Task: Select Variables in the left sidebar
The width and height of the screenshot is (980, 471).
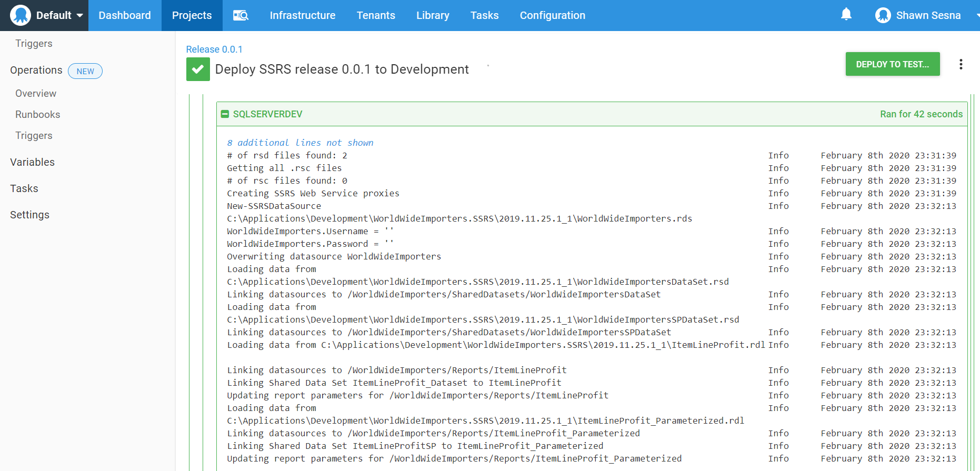Action: [33, 162]
